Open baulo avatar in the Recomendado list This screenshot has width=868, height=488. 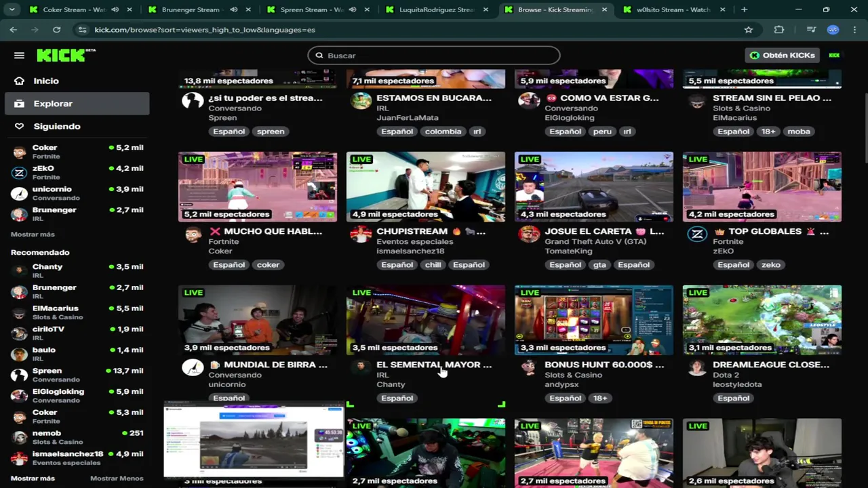[19, 354]
